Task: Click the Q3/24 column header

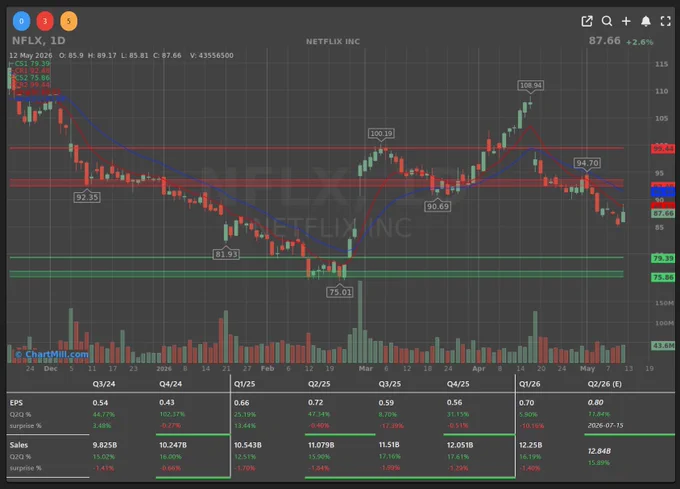Action: click(104, 384)
